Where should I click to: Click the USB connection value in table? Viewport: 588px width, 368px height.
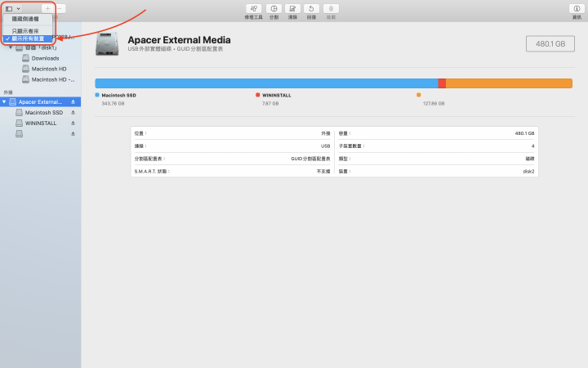pyautogui.click(x=326, y=146)
